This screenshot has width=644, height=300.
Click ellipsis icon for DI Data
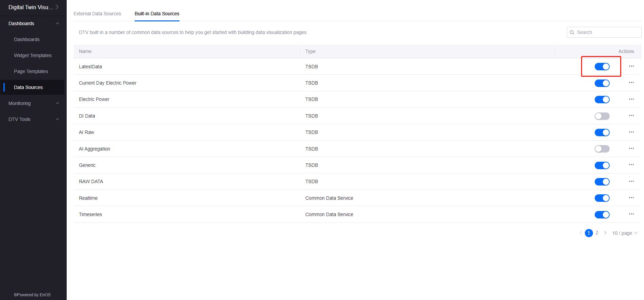[631, 116]
